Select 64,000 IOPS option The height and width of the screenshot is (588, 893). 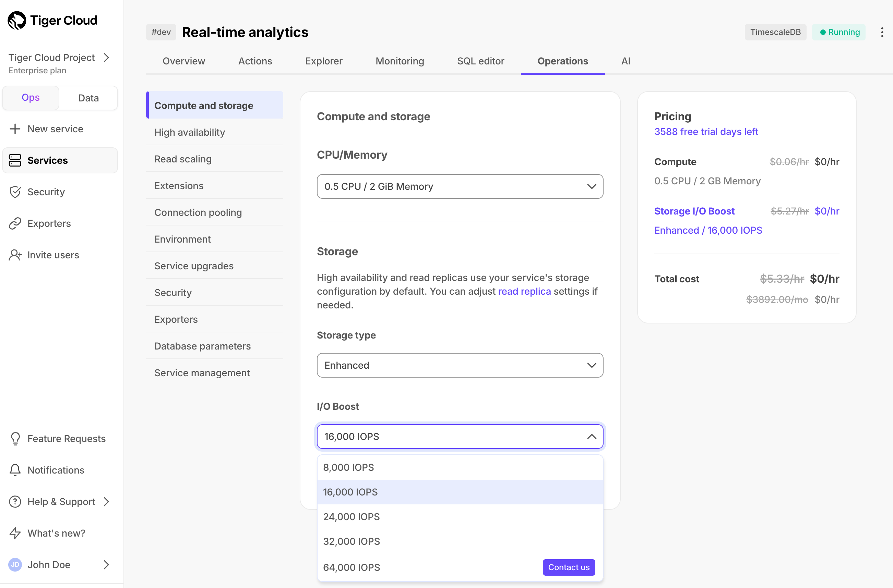460,567
